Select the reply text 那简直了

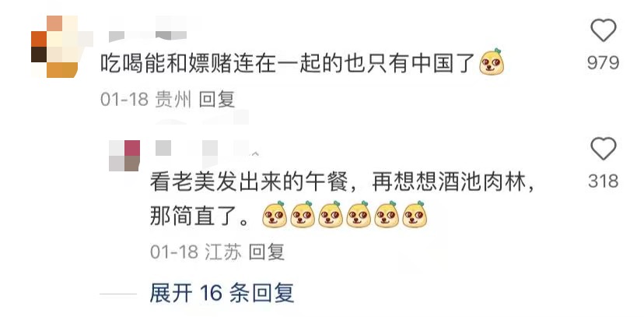coord(194,217)
